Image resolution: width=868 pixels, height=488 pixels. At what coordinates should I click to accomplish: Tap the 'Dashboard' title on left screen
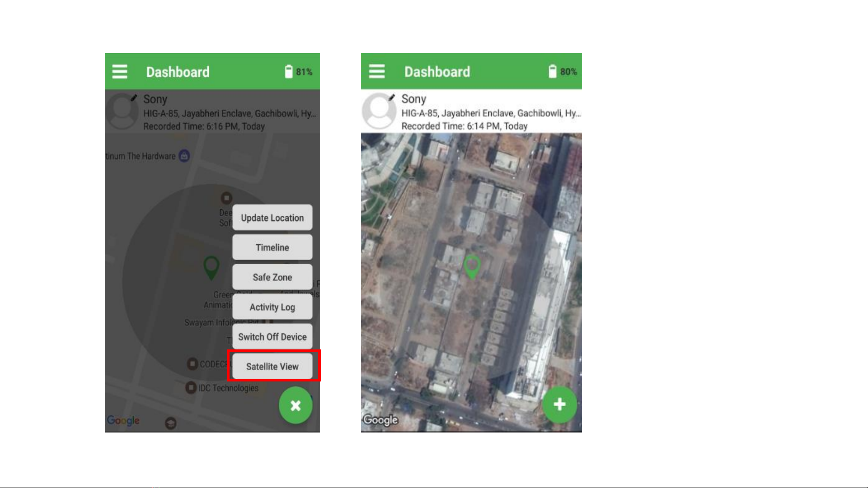pos(178,72)
